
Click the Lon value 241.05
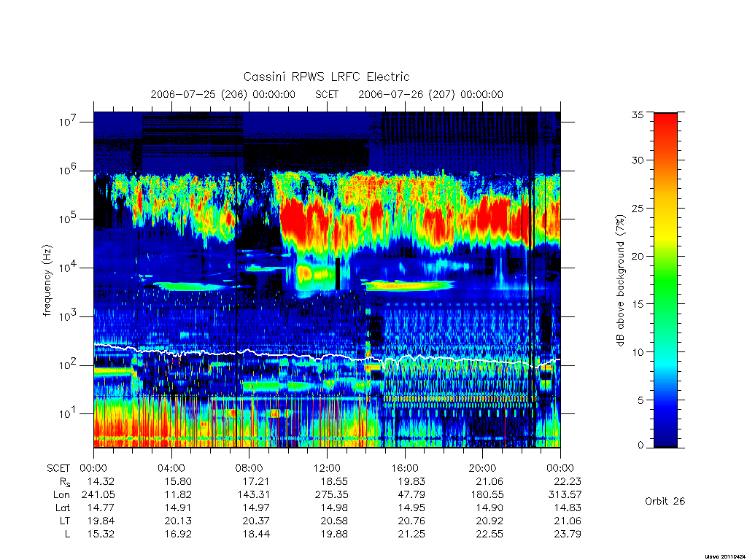coord(98,495)
